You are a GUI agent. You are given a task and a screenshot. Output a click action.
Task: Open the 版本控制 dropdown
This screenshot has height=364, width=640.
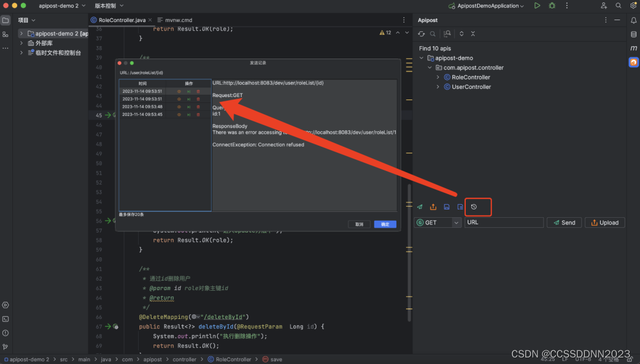pyautogui.click(x=109, y=6)
